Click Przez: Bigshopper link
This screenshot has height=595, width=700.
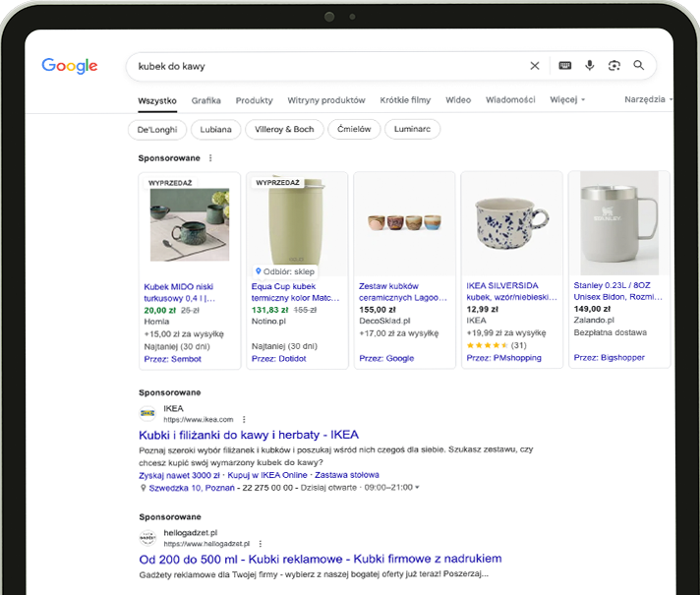[x=610, y=357]
